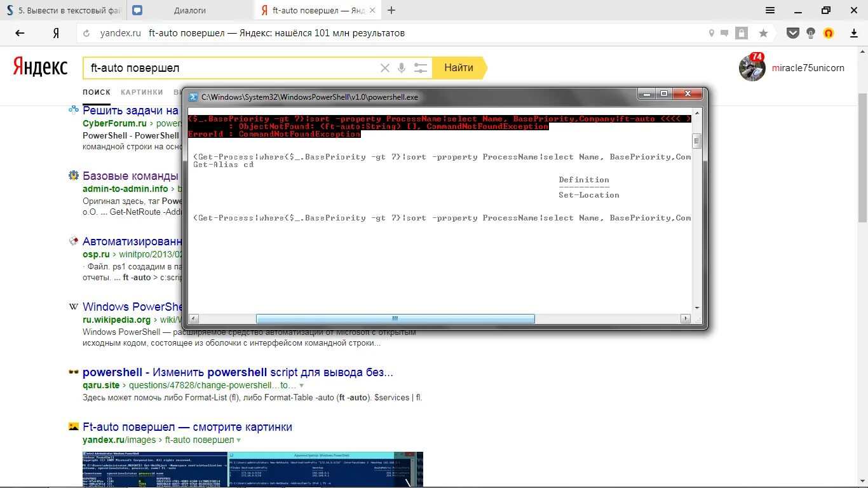Click the user avatar with 74 badge
This screenshot has height=488, width=868.
(752, 68)
